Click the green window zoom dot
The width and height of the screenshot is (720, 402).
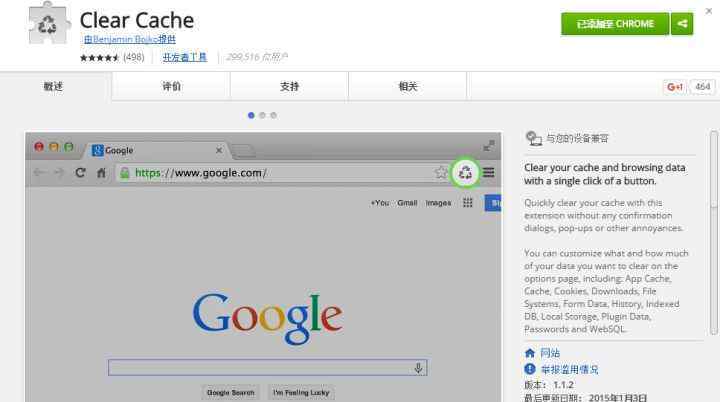pos(69,147)
